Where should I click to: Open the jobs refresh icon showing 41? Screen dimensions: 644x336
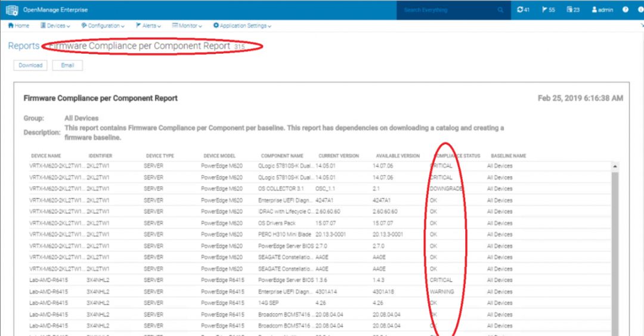click(523, 10)
